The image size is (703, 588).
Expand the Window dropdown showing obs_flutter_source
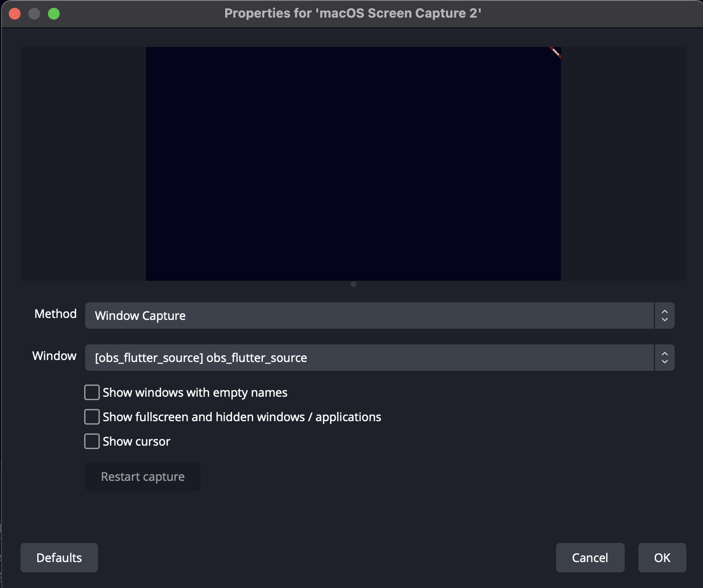pyautogui.click(x=370, y=358)
